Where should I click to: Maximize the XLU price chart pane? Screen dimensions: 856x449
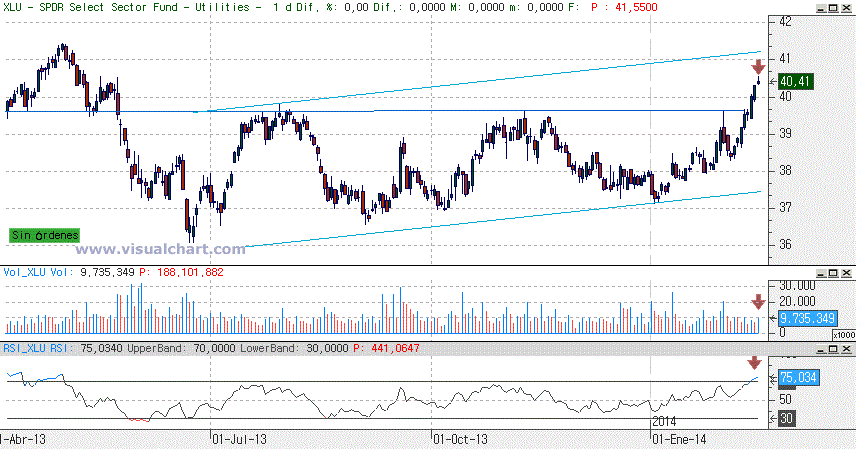tap(833, 8)
